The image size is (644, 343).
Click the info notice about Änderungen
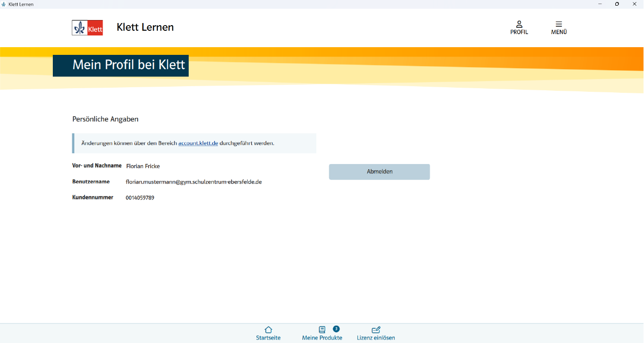[194, 143]
